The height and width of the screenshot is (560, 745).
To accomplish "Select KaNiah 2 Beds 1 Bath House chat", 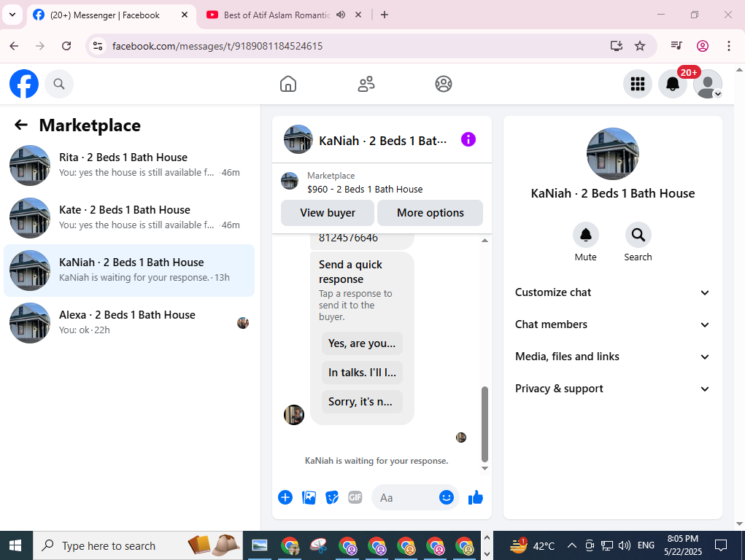I will (x=129, y=271).
